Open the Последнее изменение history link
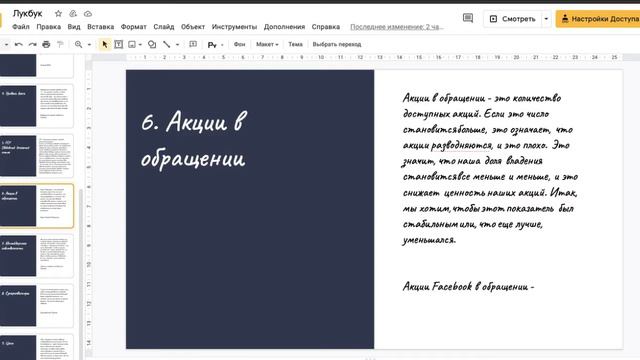640x360 pixels. pos(397,27)
